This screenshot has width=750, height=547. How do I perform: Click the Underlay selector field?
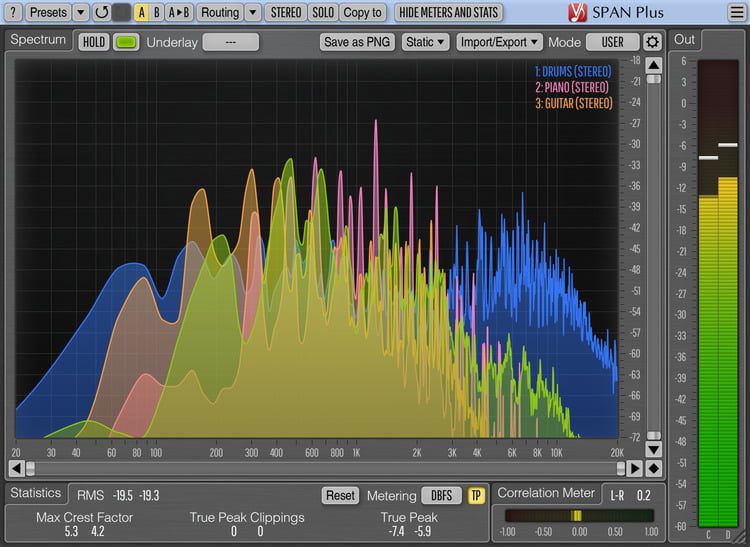[230, 42]
